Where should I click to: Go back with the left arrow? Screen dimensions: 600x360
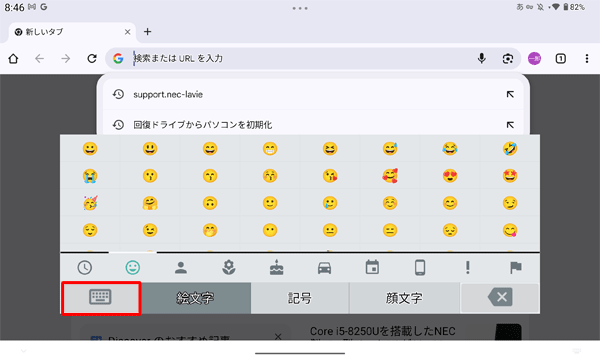(x=39, y=59)
